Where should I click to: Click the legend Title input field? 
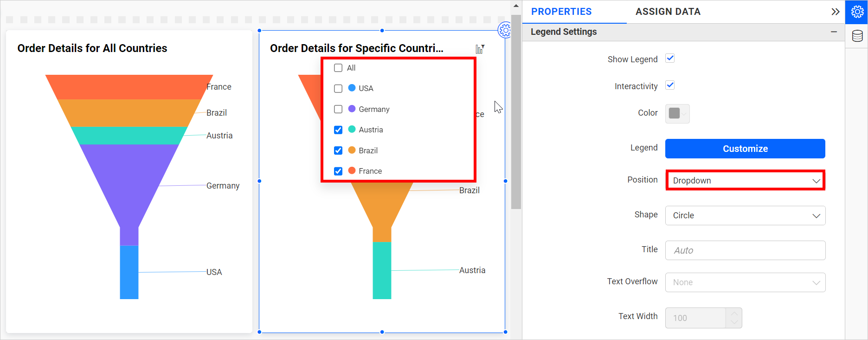[745, 250]
